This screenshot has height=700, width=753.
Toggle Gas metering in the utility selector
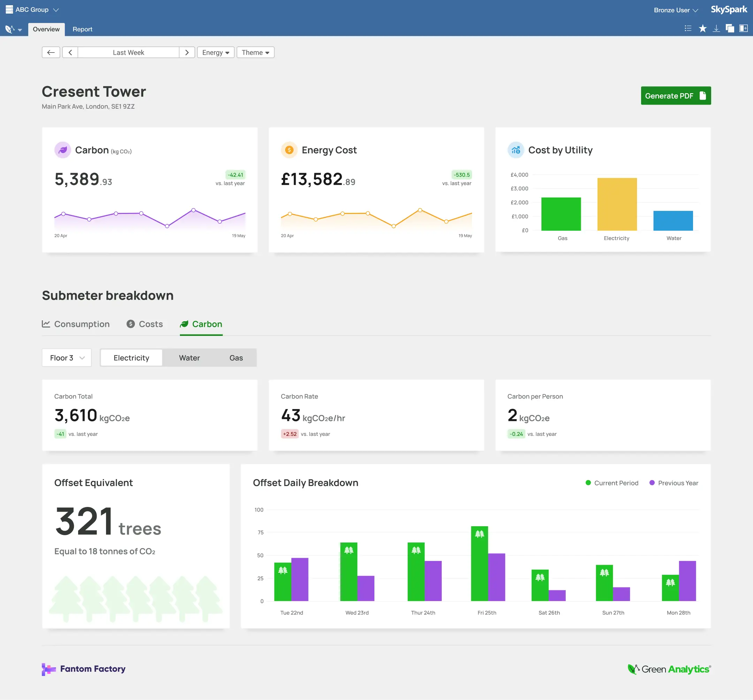236,357
